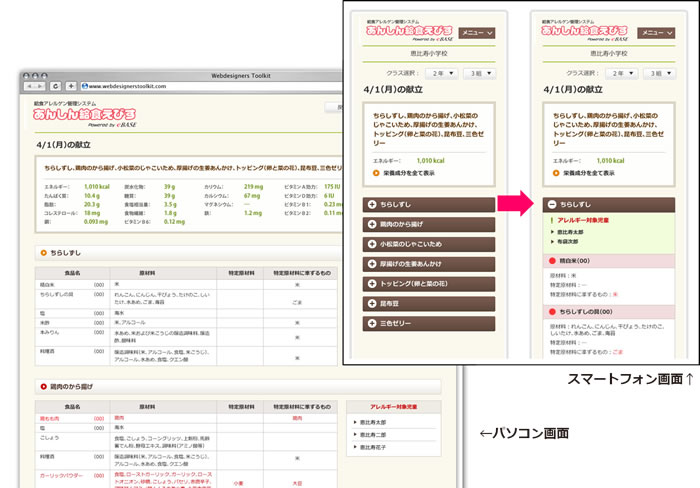
Task: Click the plus icon beside 厚揚げの生姜あんかけ
Action: 372,264
